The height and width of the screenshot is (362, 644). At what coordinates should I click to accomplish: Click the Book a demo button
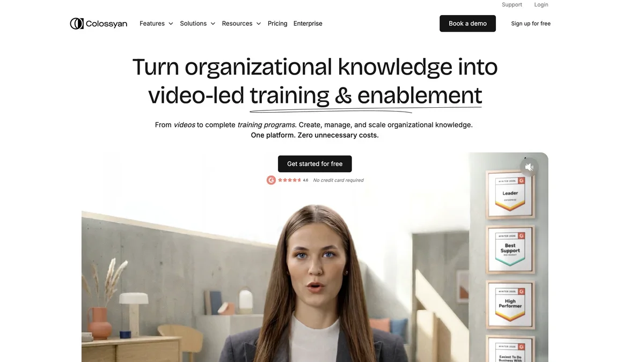pyautogui.click(x=467, y=24)
